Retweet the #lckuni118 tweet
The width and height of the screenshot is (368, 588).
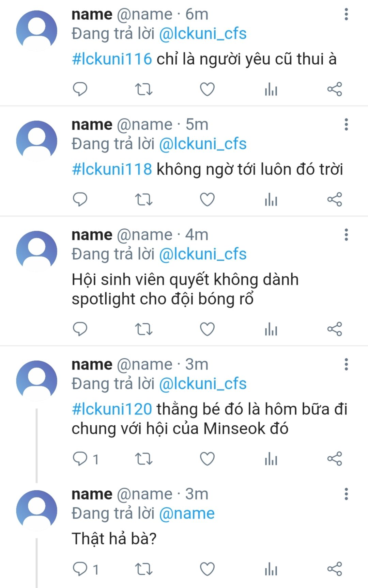[144, 199]
